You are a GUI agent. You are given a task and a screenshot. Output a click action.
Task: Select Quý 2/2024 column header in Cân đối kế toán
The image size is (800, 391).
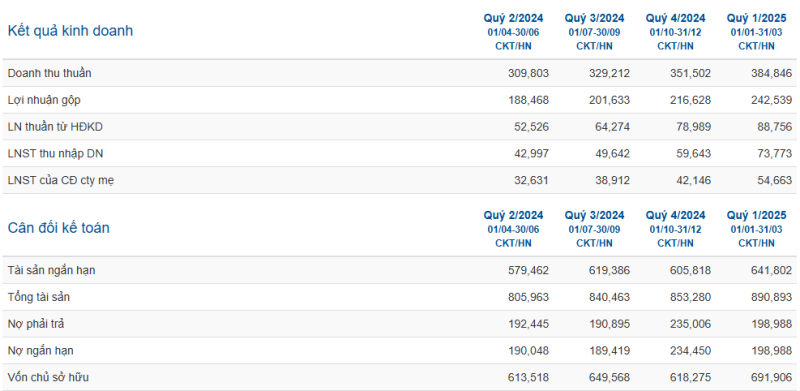[513, 215]
